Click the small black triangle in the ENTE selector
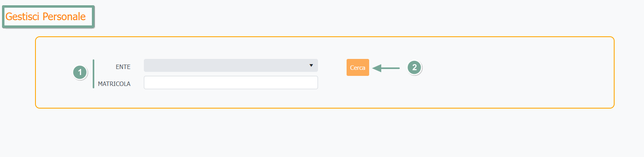Image resolution: width=644 pixels, height=157 pixels. pyautogui.click(x=311, y=65)
